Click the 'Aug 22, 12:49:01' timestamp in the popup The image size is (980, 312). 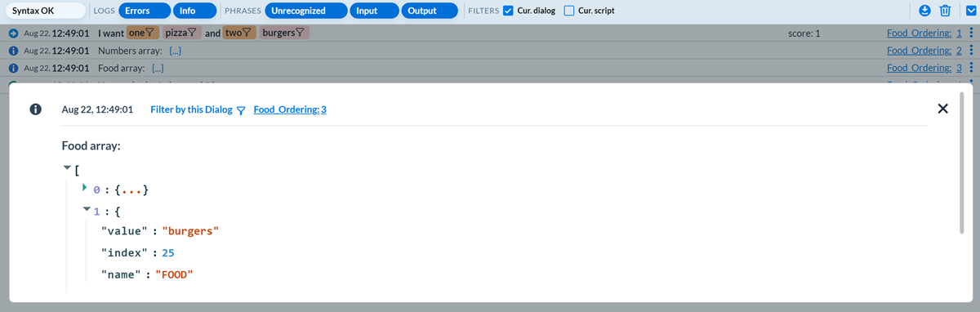97,109
